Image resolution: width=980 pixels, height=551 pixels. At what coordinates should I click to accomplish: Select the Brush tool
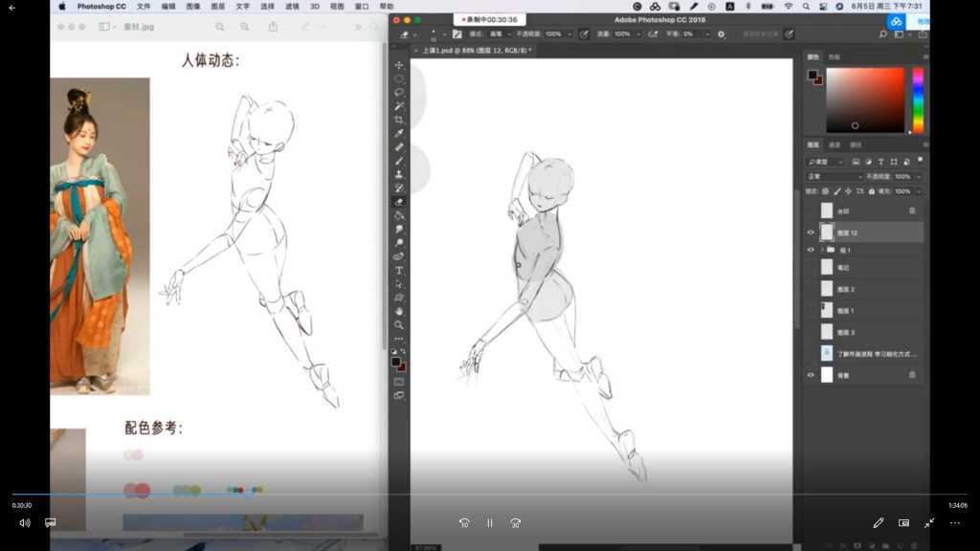399,161
